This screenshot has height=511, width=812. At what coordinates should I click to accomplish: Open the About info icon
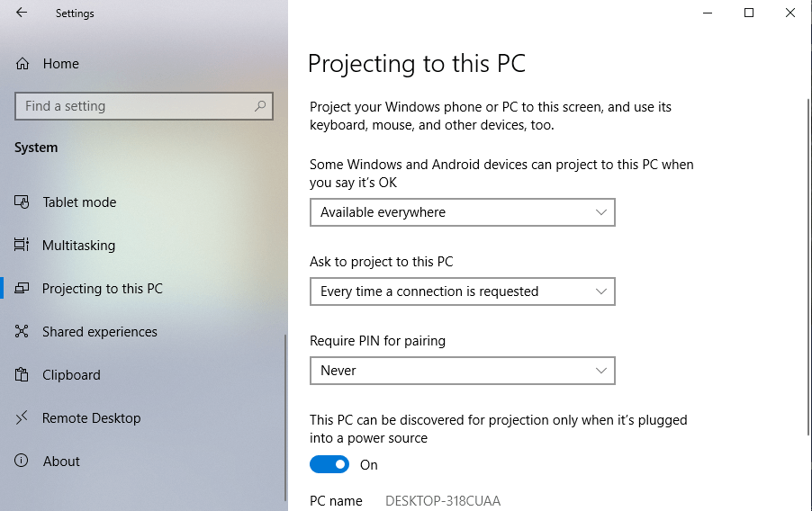click(x=22, y=461)
